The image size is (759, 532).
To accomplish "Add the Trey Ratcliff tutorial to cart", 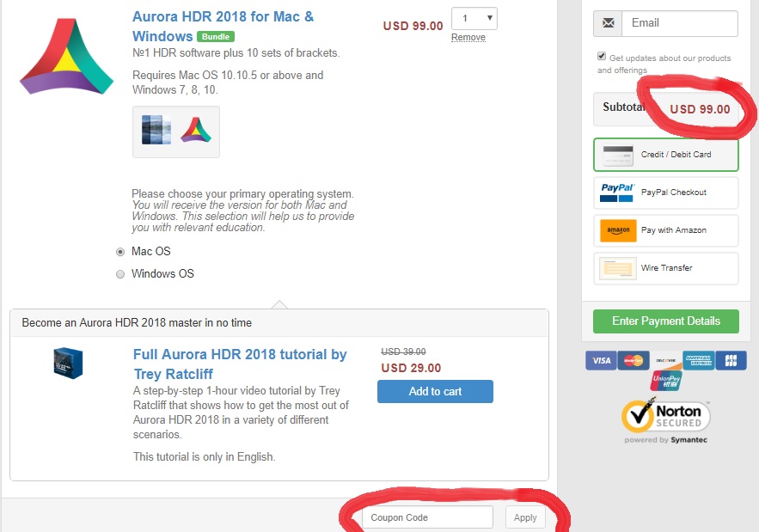I will point(435,391).
